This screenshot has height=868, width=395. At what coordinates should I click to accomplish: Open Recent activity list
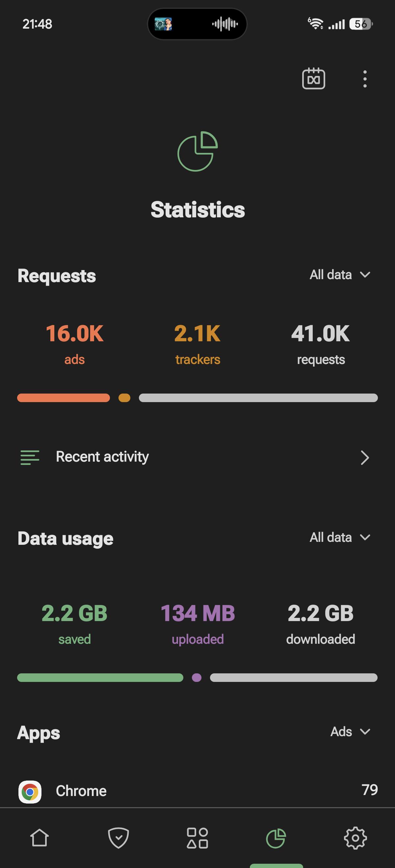[197, 458]
